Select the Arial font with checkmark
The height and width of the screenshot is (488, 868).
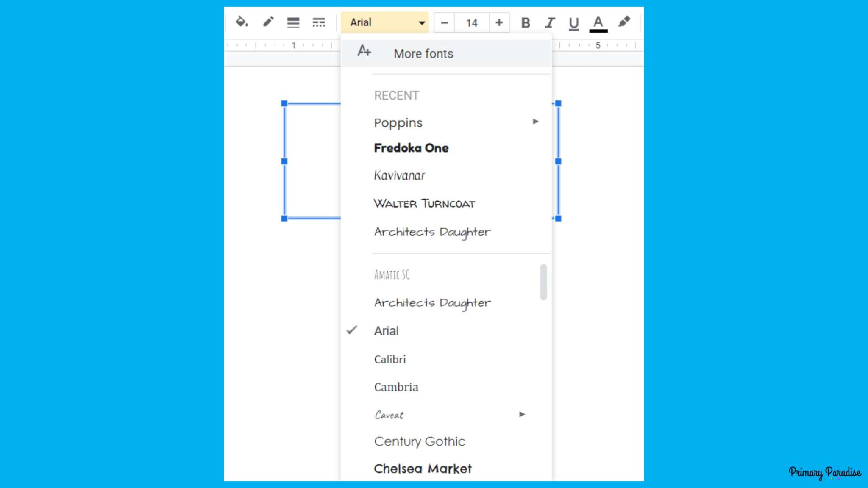tap(387, 331)
